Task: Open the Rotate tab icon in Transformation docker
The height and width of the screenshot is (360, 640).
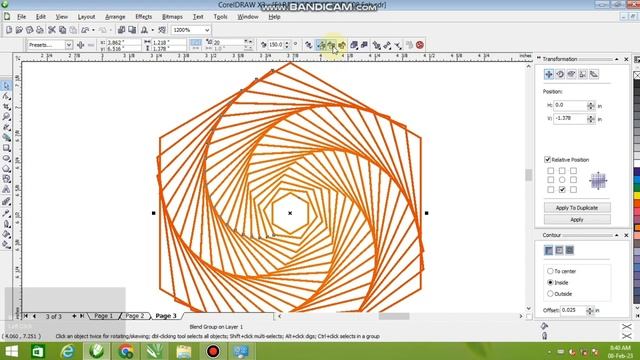Action: 560,74
